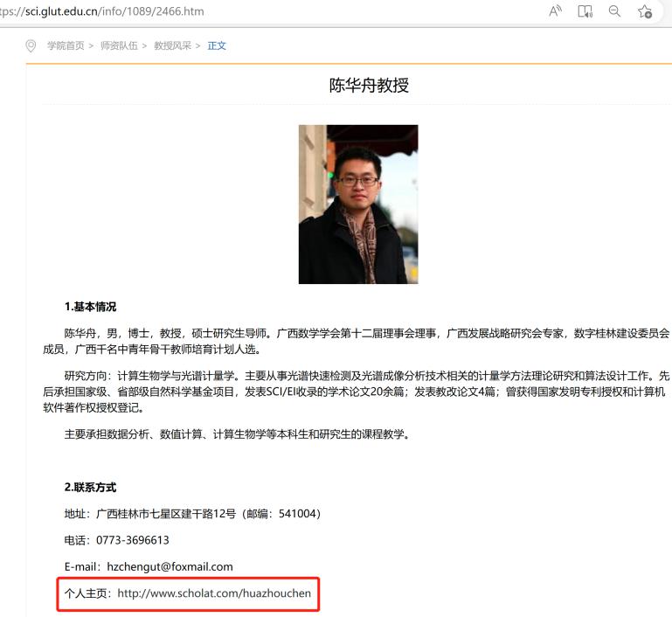
Task: Click the location pin icon beside breadcrumb
Action: point(32,45)
